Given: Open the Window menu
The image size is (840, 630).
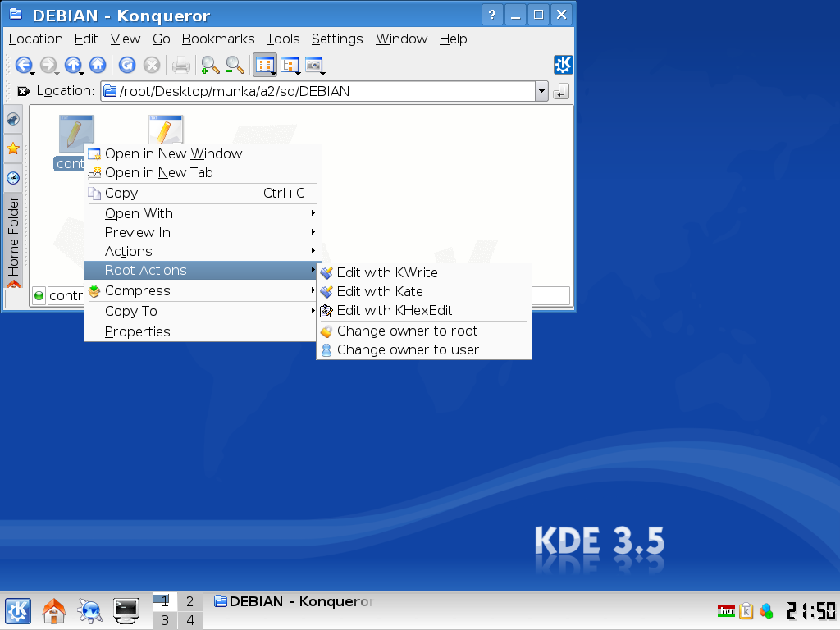Looking at the screenshot, I should pos(401,39).
